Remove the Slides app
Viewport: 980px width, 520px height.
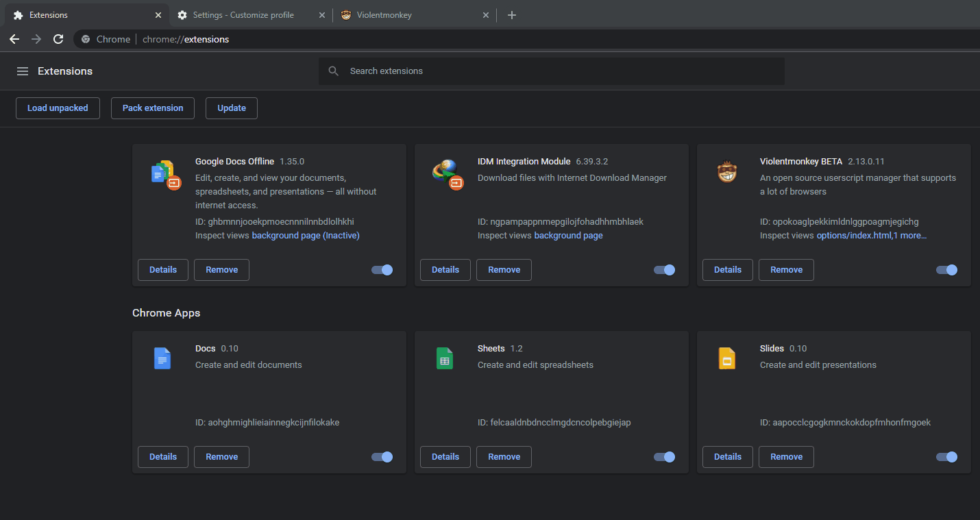pos(787,457)
